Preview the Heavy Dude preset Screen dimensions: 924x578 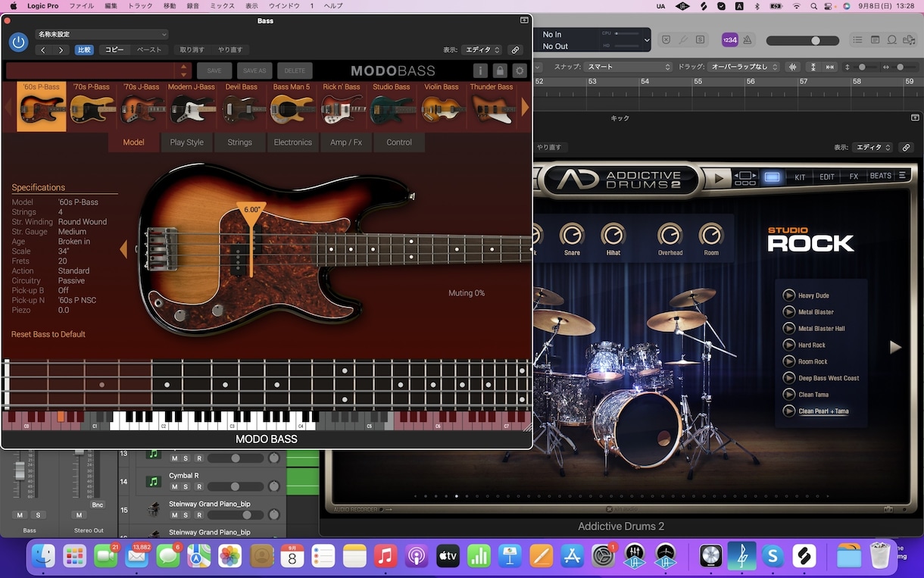coord(789,295)
